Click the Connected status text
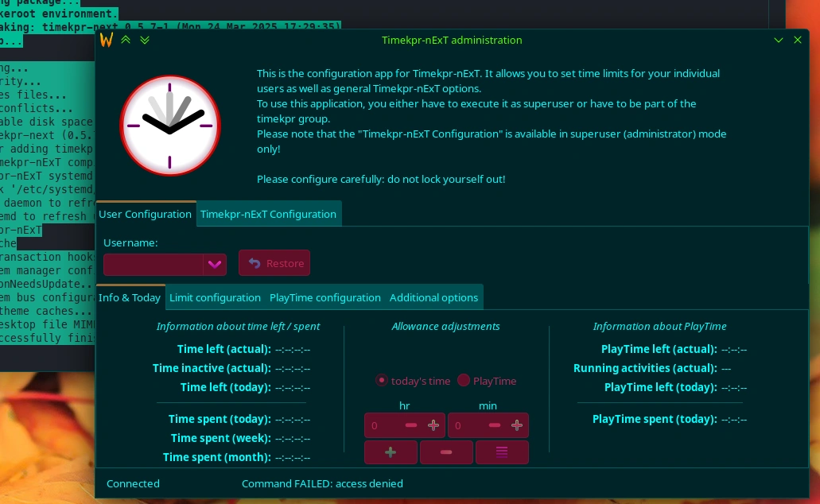This screenshot has width=820, height=504. 133,483
